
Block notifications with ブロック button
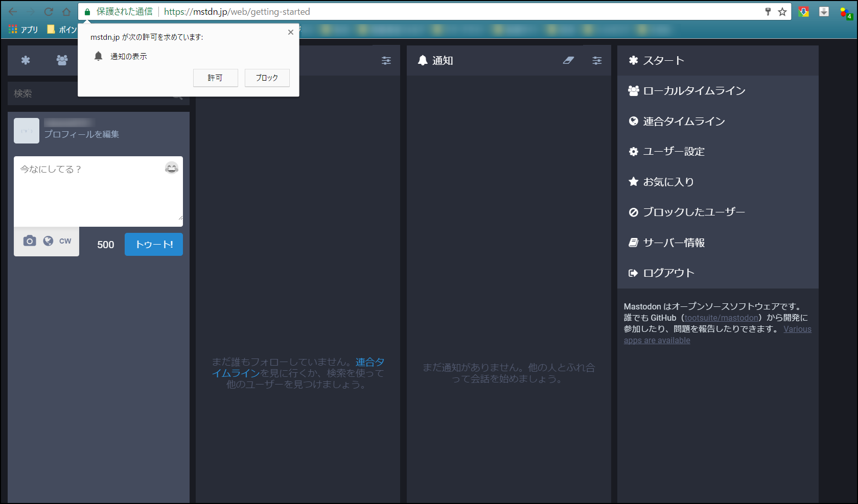(267, 78)
